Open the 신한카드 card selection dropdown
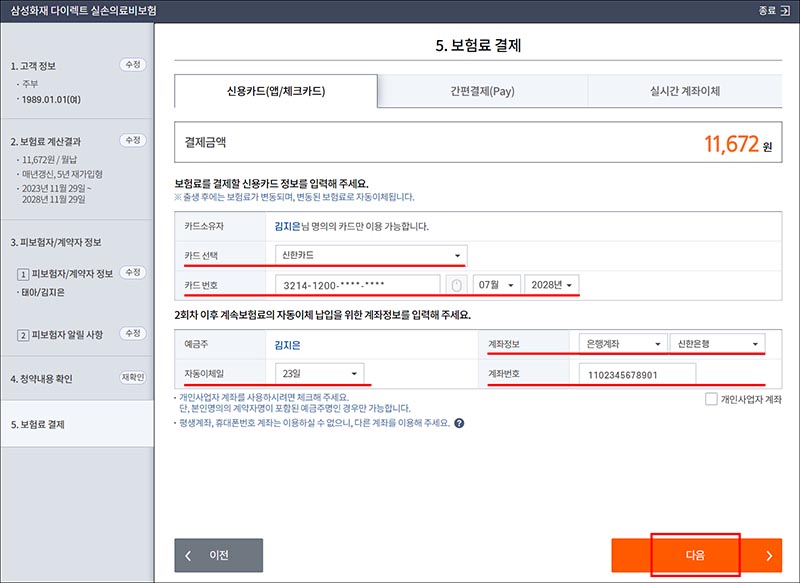The width and height of the screenshot is (800, 583). (371, 255)
